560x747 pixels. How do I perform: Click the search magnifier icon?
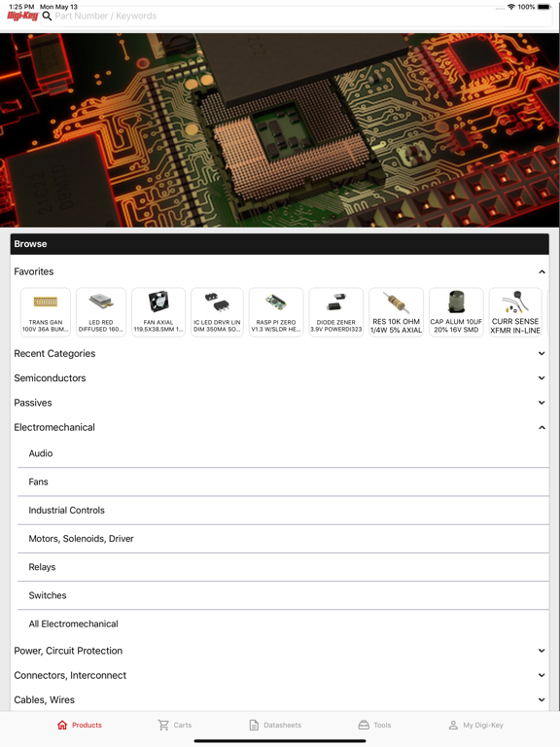[x=47, y=17]
